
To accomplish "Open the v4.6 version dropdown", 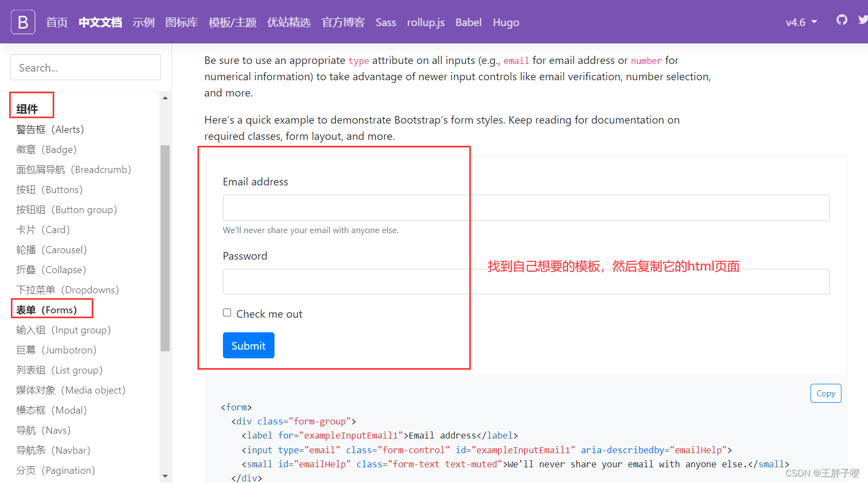I will (x=801, y=22).
